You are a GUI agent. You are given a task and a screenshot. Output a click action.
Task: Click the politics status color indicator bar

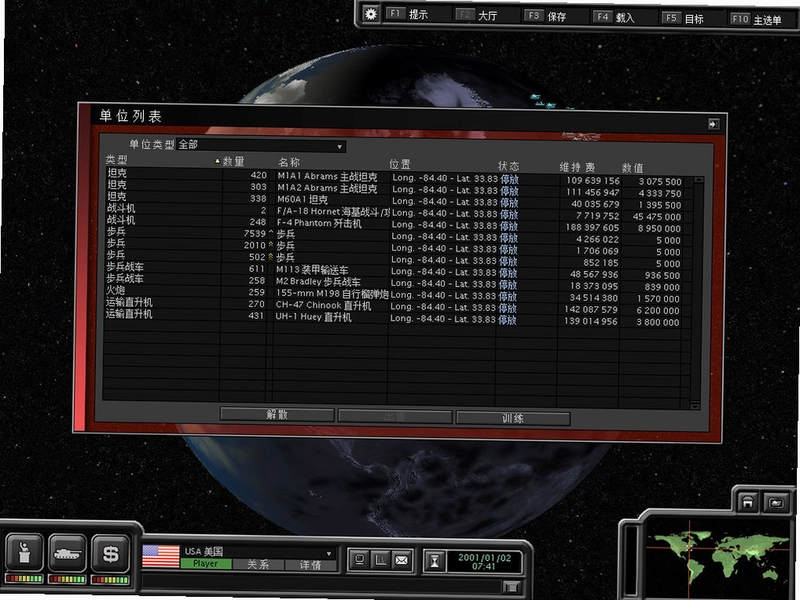coord(23,579)
